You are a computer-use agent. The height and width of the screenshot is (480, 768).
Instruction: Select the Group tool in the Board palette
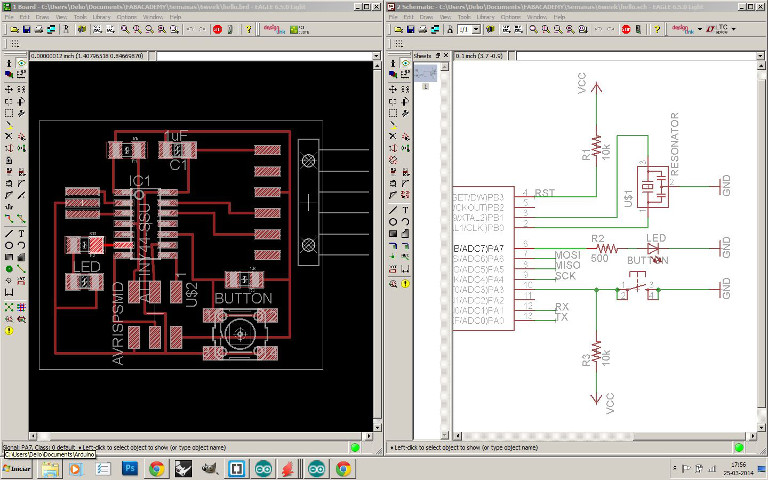pyautogui.click(x=9, y=113)
